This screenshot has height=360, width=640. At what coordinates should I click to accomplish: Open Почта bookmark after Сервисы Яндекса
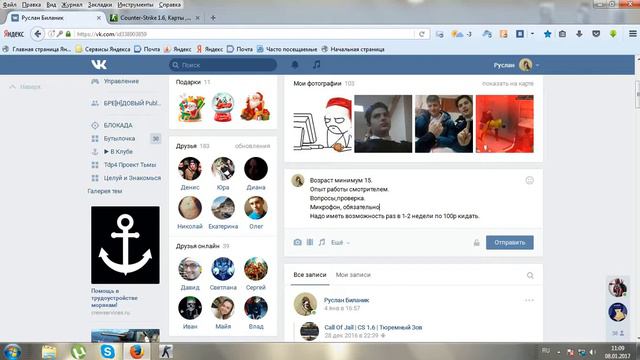(147, 49)
